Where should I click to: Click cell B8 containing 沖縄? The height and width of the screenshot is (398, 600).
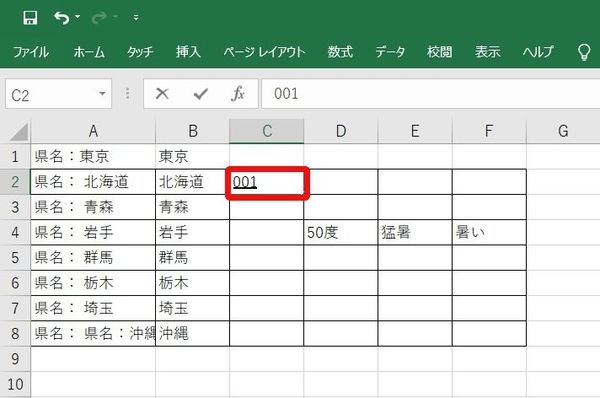[x=192, y=333]
